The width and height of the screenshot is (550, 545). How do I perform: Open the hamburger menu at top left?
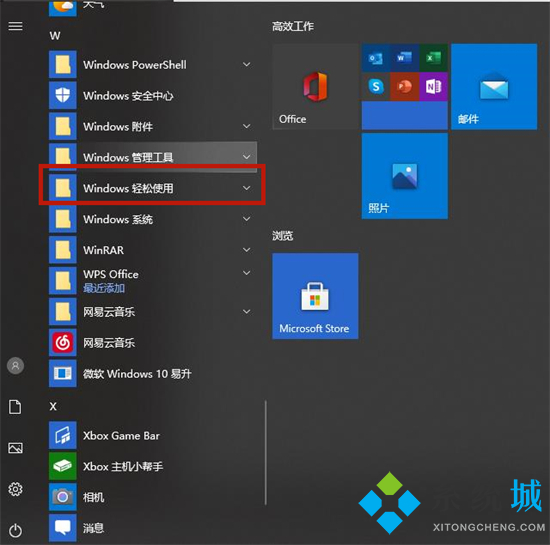[x=15, y=26]
